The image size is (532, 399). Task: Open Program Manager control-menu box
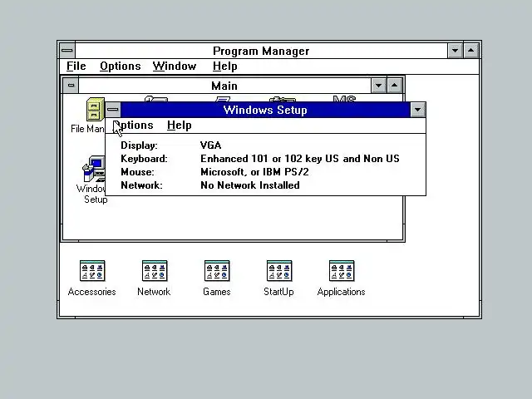point(67,51)
